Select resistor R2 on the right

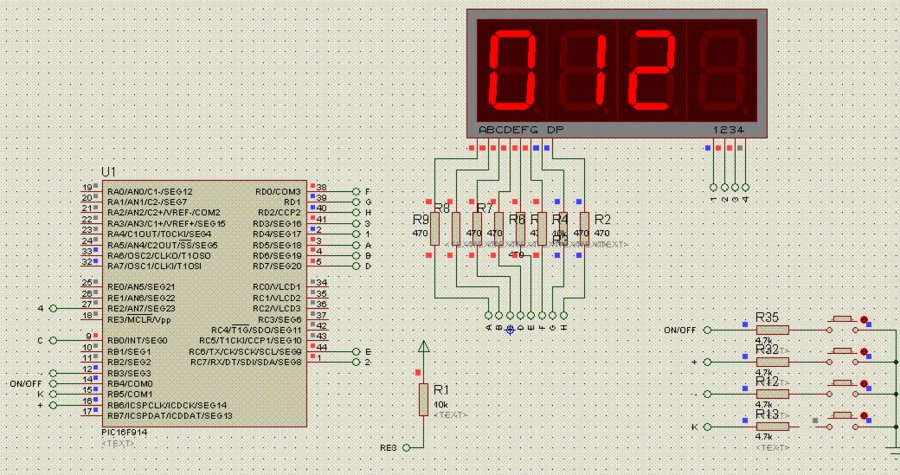click(586, 231)
